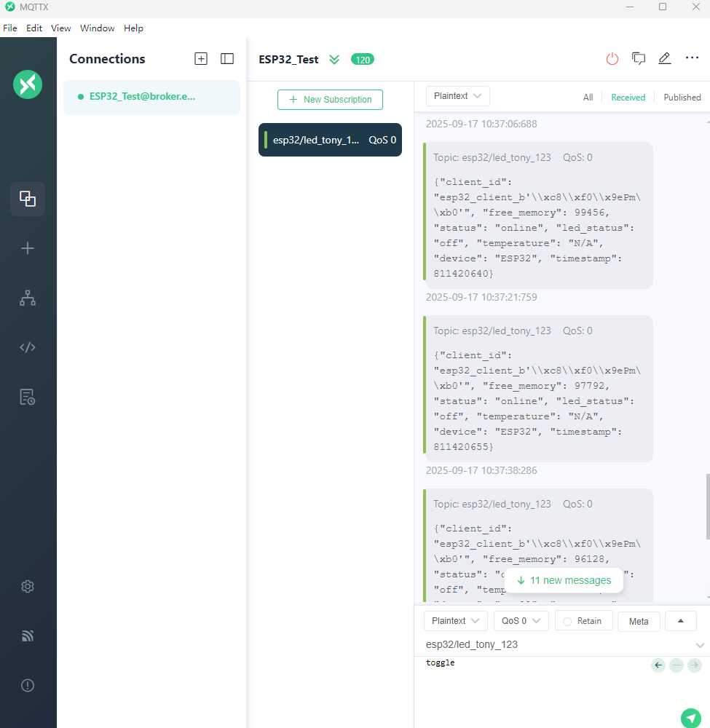
Task: Add new connection with Connections plus icon
Action: coord(200,59)
